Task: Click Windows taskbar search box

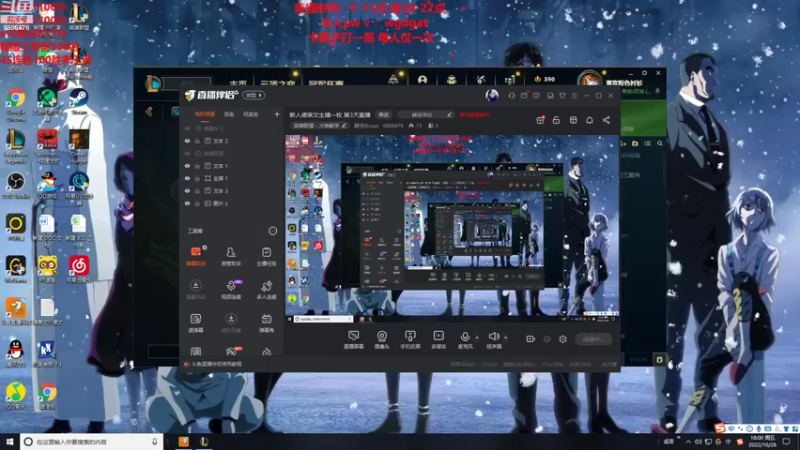Action: click(x=92, y=442)
